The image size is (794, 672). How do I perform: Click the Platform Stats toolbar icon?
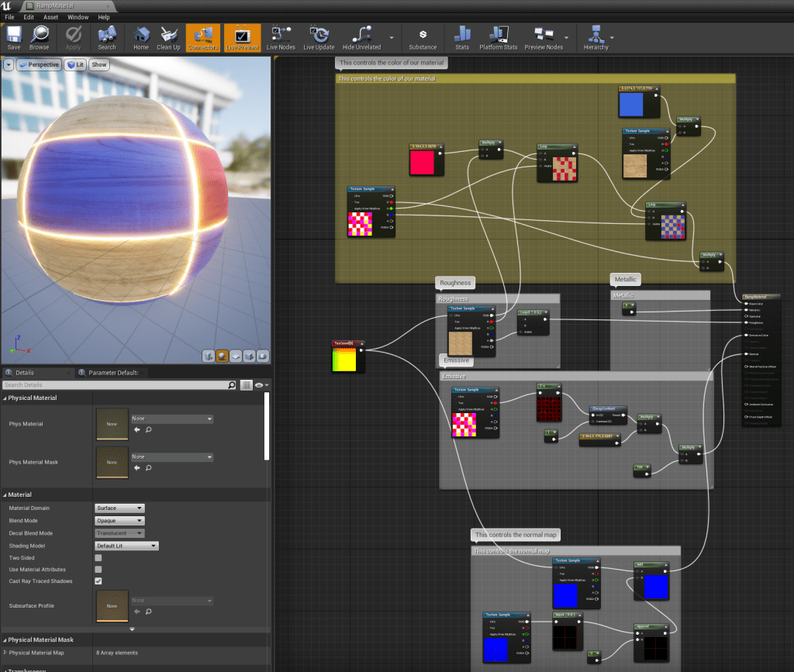tap(499, 36)
